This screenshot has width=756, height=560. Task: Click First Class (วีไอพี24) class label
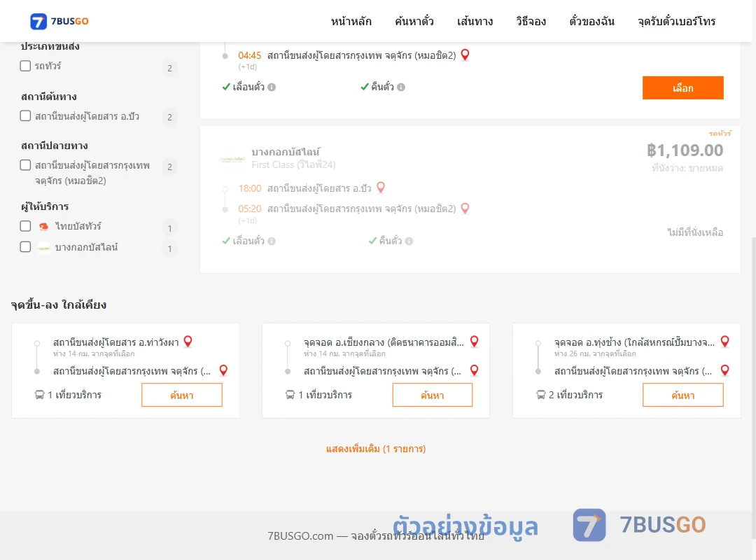(293, 165)
